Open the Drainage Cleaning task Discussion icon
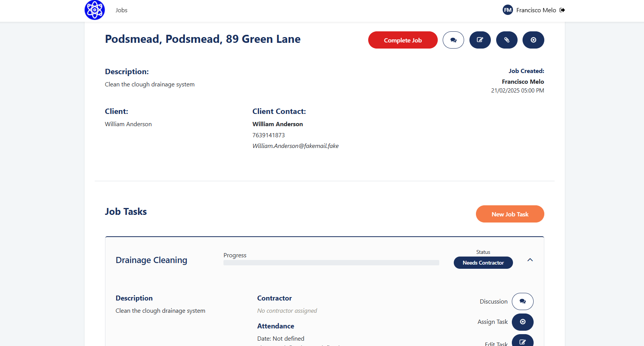644x346 pixels. click(523, 301)
